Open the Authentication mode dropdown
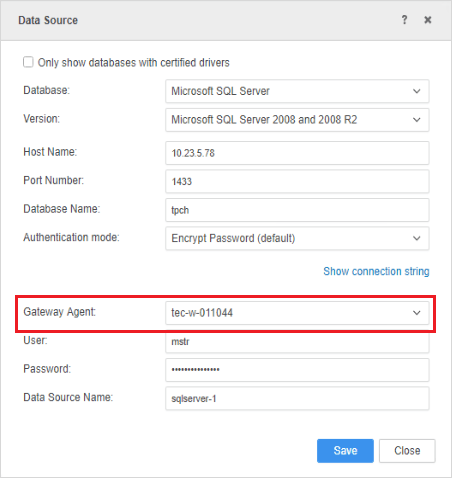This screenshot has height=478, width=452. tap(297, 238)
